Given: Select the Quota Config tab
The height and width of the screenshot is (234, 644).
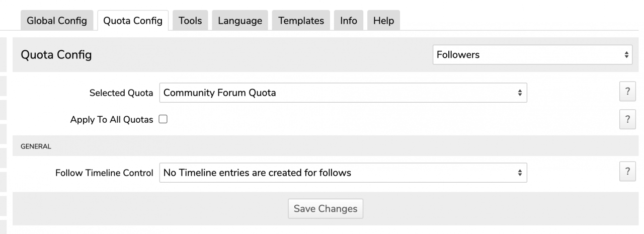Looking at the screenshot, I should [133, 21].
